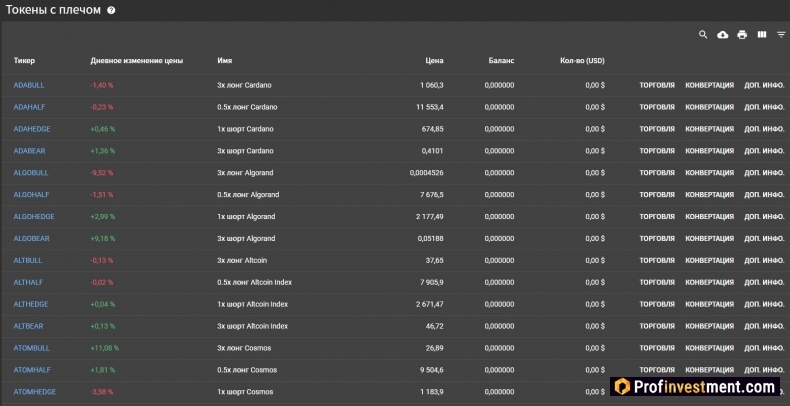
Task: Open the ALGOHEDGE ticker link
Action: coord(34,217)
